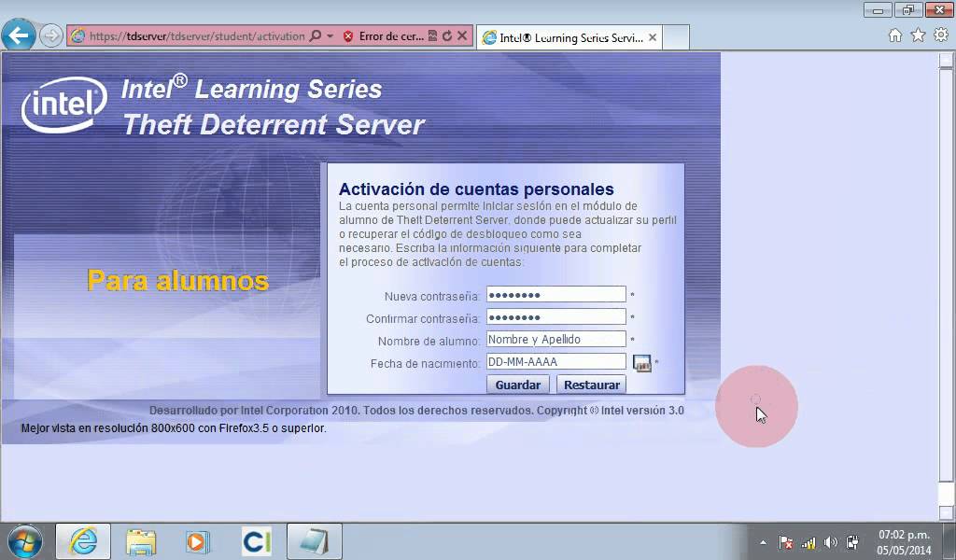The image size is (956, 560).
Task: Launch Windows Media Player from taskbar
Action: 197,541
